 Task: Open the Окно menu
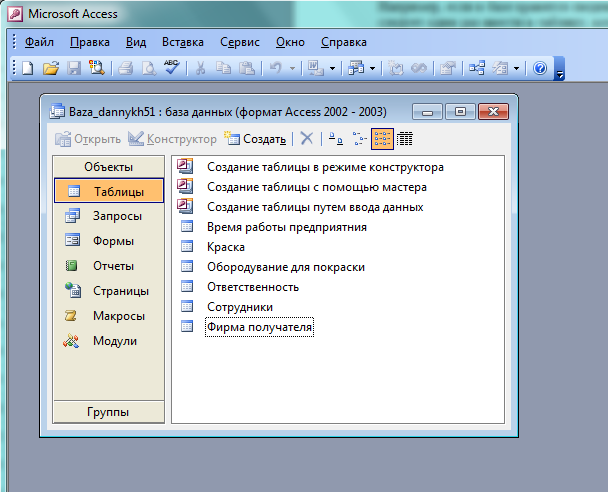pyautogui.click(x=290, y=42)
